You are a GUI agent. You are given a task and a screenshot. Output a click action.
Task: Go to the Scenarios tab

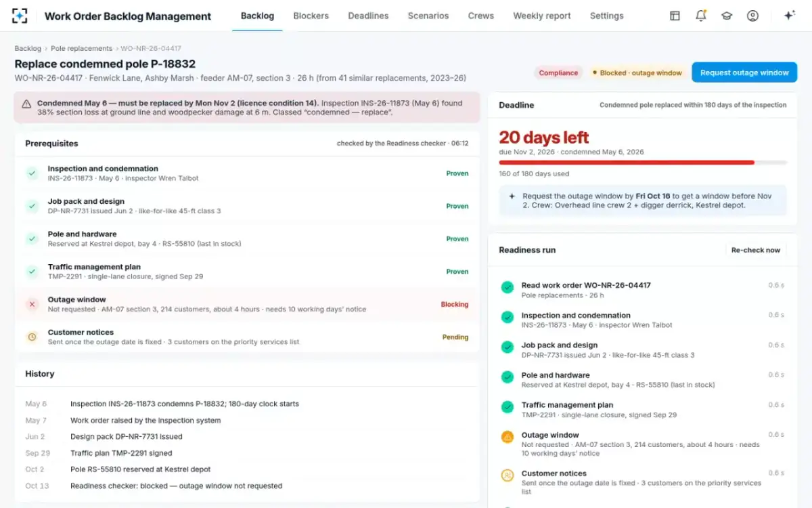(x=428, y=16)
